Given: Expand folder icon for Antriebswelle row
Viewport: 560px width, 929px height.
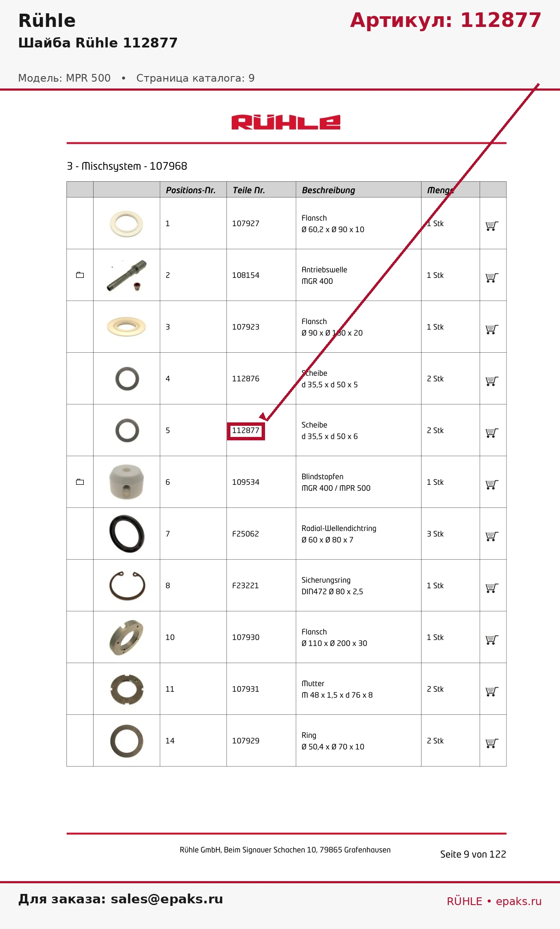Looking at the screenshot, I should [80, 275].
